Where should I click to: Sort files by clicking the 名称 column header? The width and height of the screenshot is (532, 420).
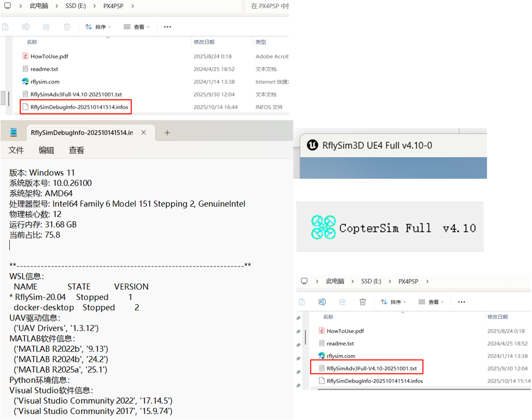(32, 42)
